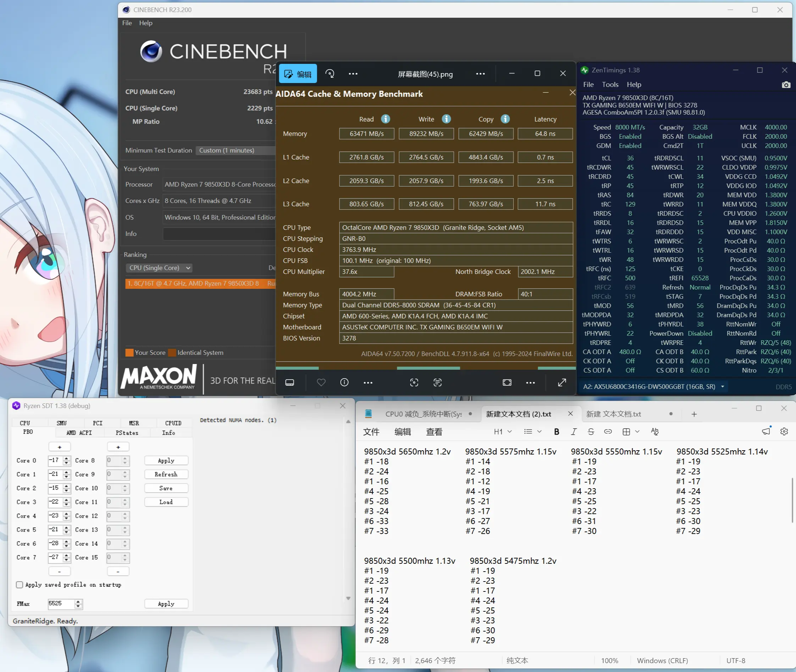Viewport: 796px width, 672px height.
Task: Enable Apply saved profile on startup
Action: [x=20, y=585]
